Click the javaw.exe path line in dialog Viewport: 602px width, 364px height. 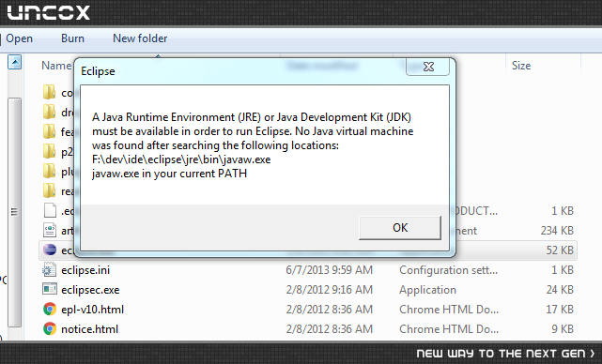(x=181, y=159)
